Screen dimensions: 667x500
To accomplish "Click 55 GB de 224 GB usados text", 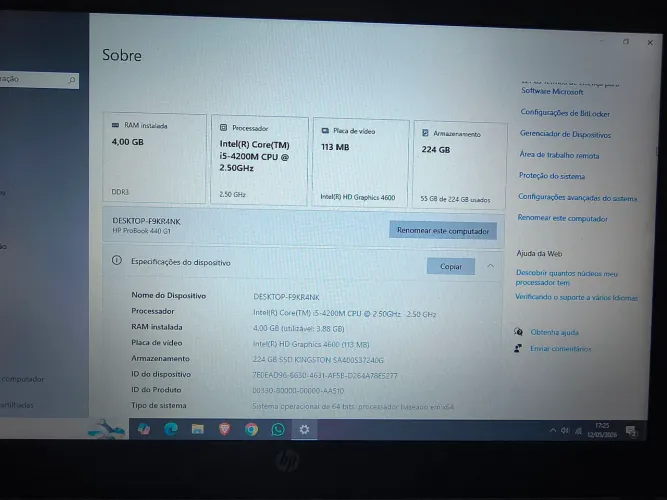I will [455, 199].
